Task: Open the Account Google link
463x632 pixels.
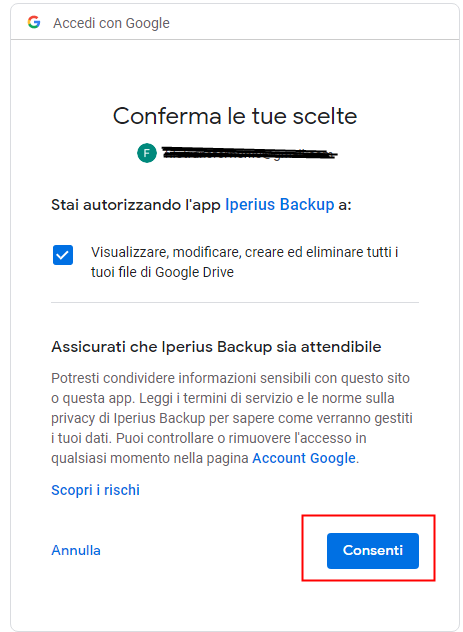Action: [304, 458]
